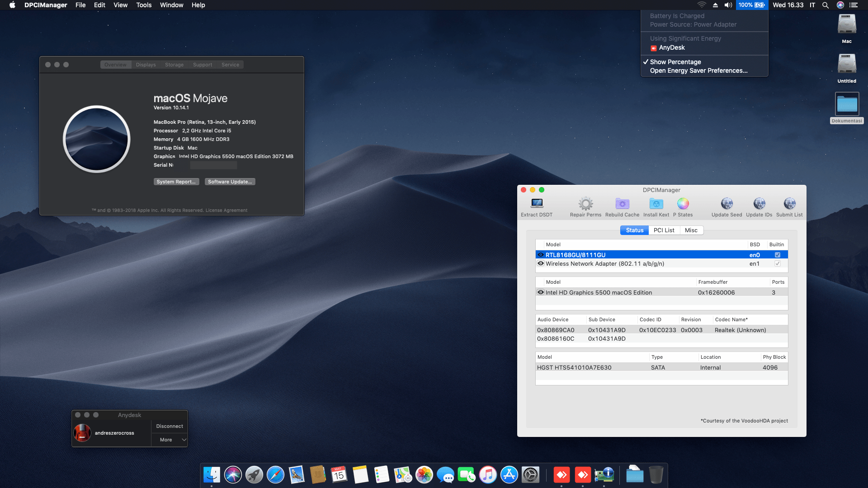Viewport: 868px width, 488px height.
Task: Open the battery status menu item
Action: [751, 5]
